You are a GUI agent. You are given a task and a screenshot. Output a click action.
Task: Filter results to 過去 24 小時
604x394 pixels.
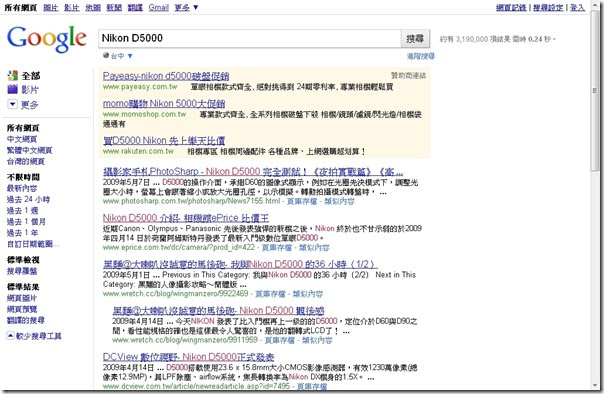(x=29, y=200)
